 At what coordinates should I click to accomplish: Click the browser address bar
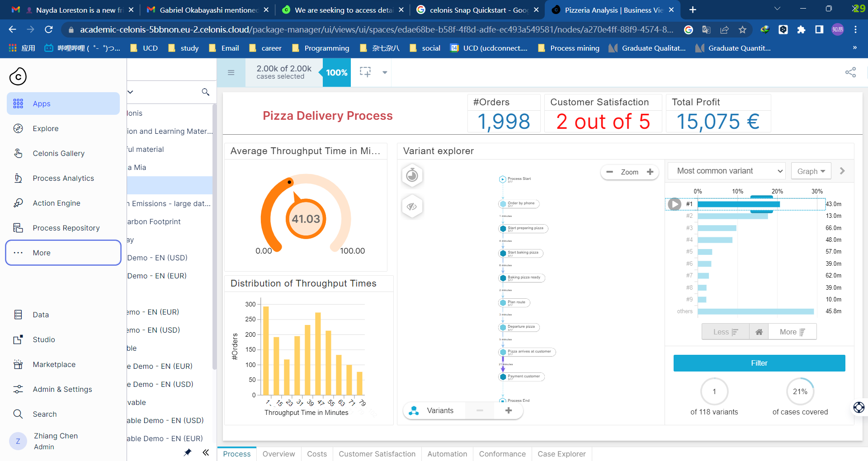click(376, 29)
